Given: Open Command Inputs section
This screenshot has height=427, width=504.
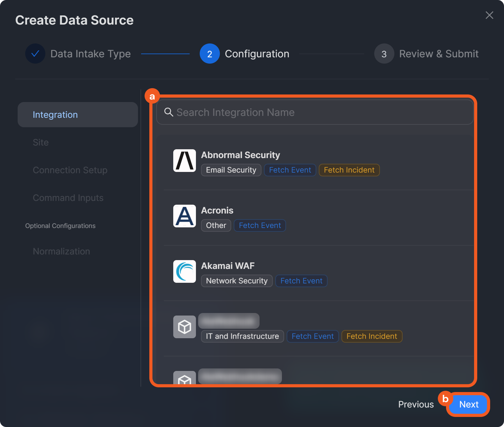Looking at the screenshot, I should 68,198.
